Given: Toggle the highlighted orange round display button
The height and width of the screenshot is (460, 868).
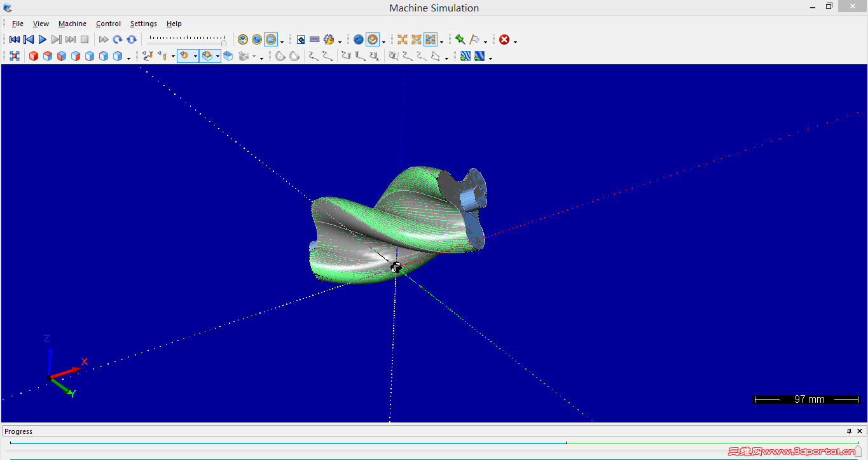Looking at the screenshot, I should pyautogui.click(x=373, y=39).
